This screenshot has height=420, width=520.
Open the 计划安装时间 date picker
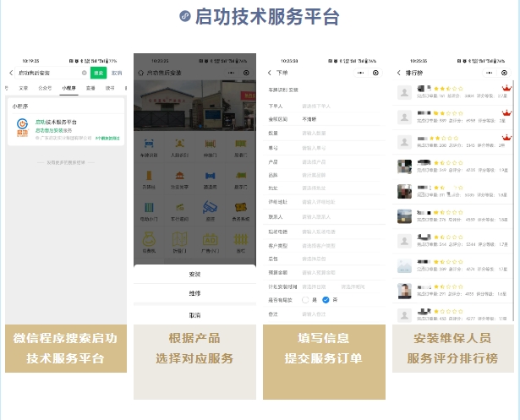pos(314,286)
